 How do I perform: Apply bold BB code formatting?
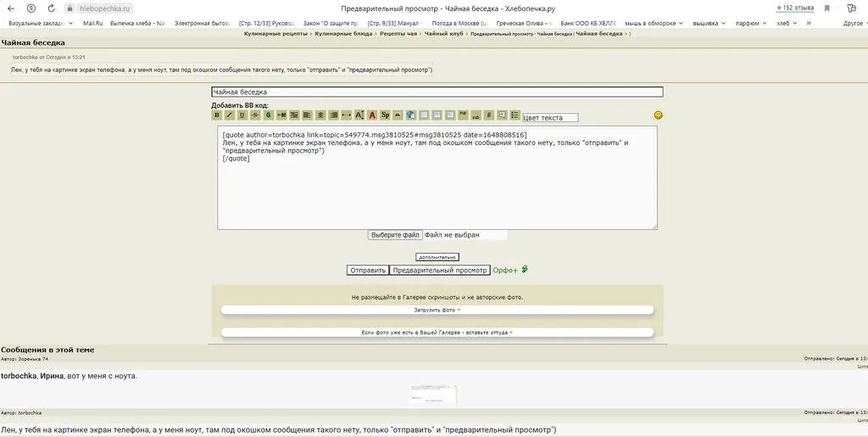click(217, 115)
